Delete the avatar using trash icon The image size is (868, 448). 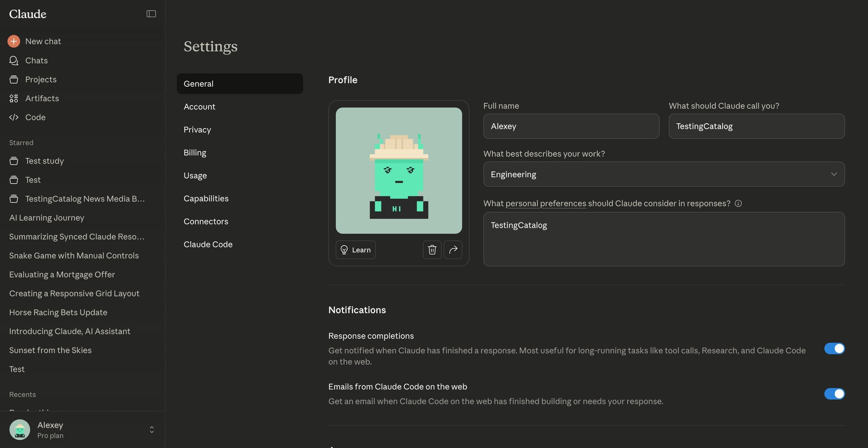click(432, 250)
